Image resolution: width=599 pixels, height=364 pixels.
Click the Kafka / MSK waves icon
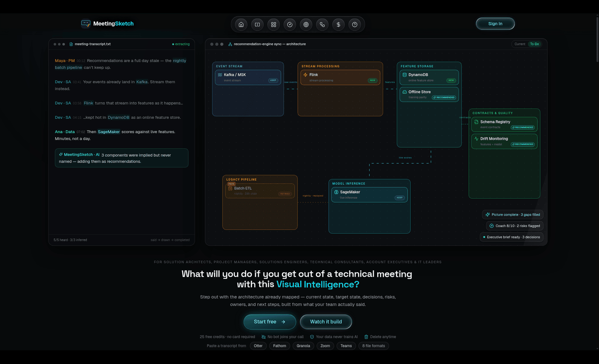(x=220, y=75)
